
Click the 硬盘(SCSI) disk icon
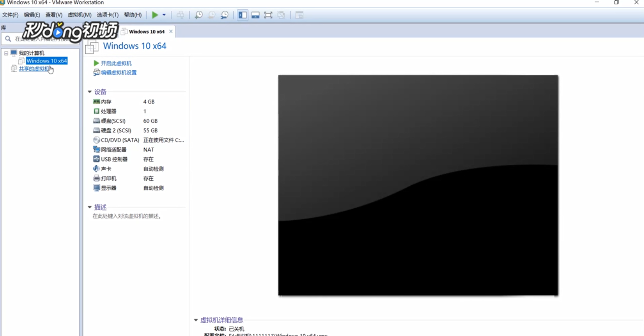click(x=96, y=121)
